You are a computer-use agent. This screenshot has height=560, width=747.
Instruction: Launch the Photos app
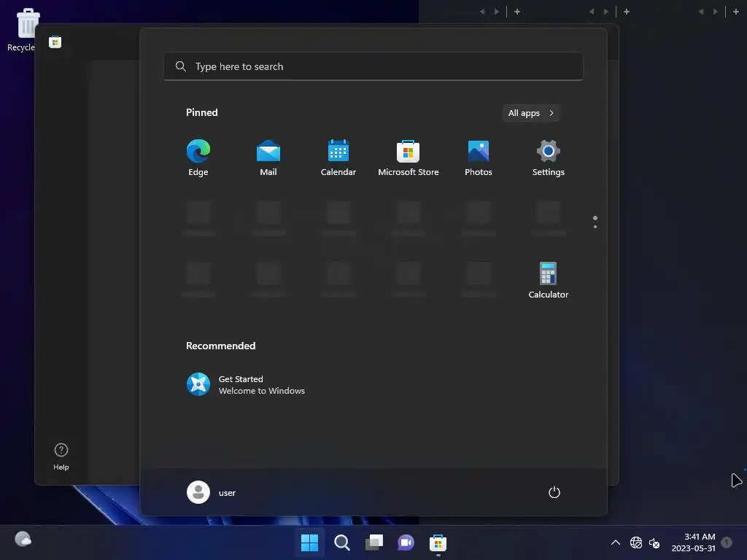(479, 158)
